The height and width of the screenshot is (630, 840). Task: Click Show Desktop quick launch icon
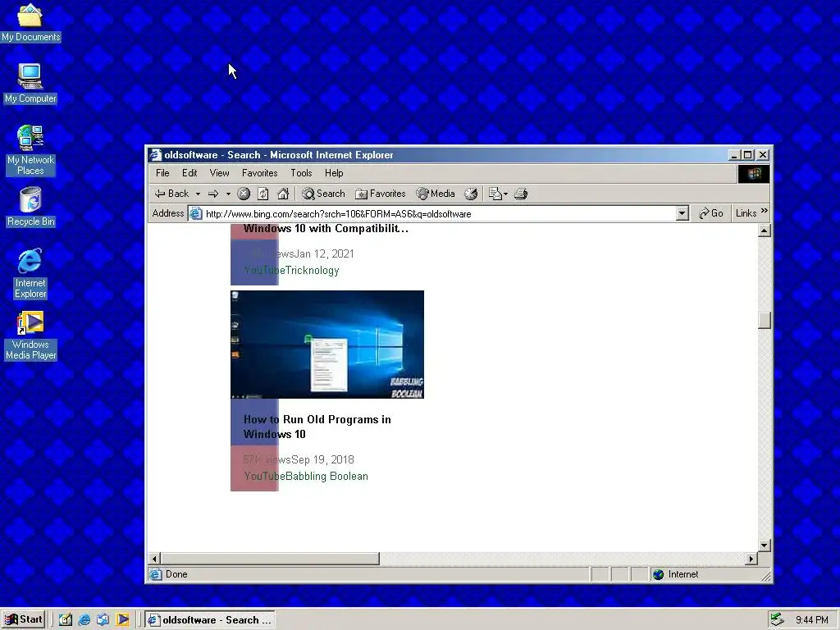coord(66,620)
